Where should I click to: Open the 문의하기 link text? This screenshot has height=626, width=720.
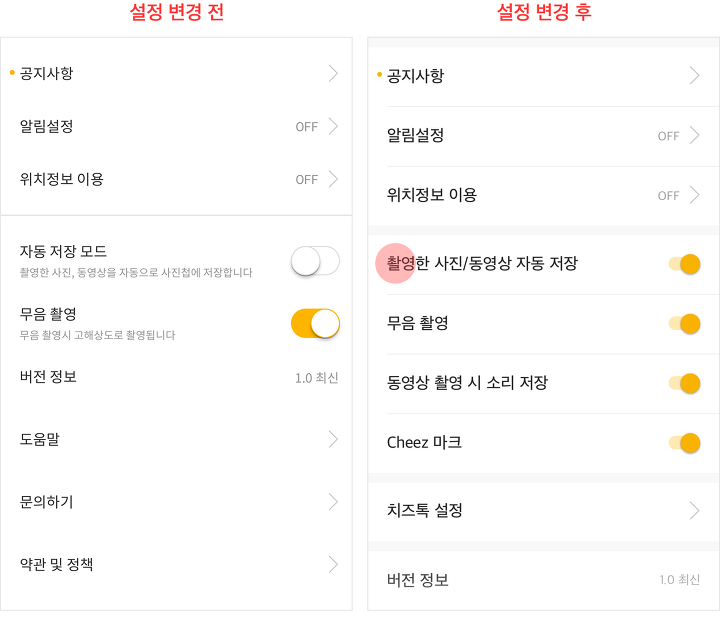[46, 502]
